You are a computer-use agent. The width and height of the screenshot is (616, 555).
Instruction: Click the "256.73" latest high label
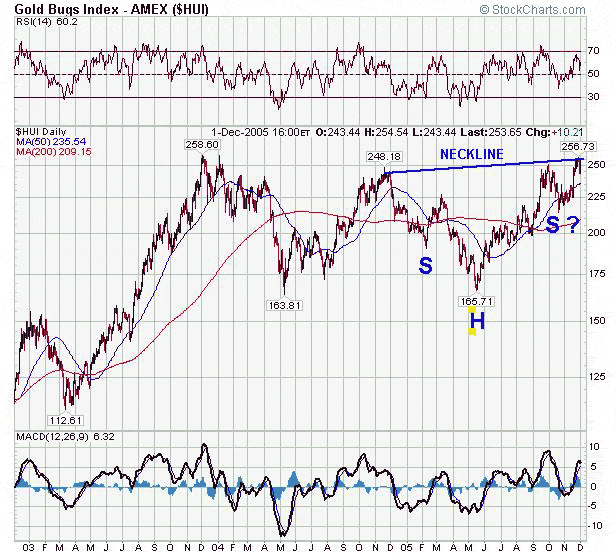(578, 147)
